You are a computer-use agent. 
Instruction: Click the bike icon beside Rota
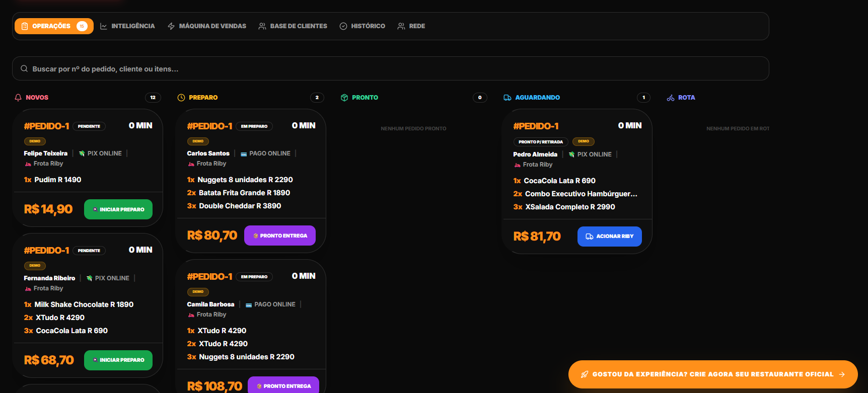pyautogui.click(x=671, y=98)
